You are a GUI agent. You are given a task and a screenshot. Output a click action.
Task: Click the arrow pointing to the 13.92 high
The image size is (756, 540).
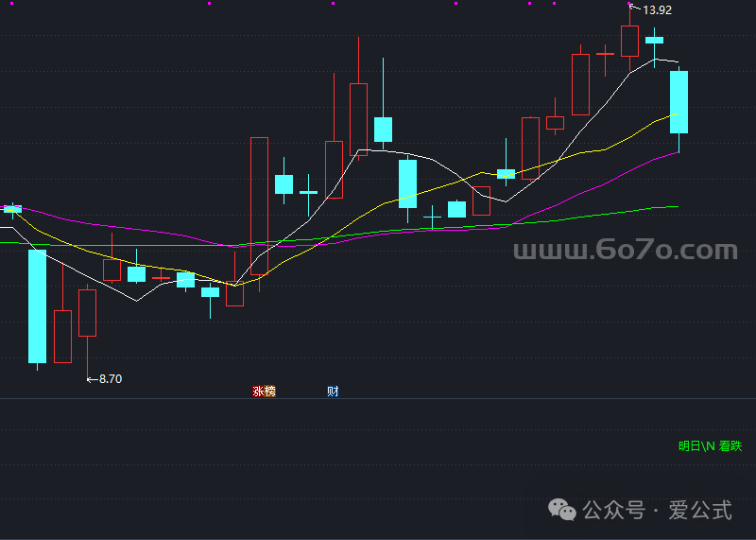click(635, 9)
